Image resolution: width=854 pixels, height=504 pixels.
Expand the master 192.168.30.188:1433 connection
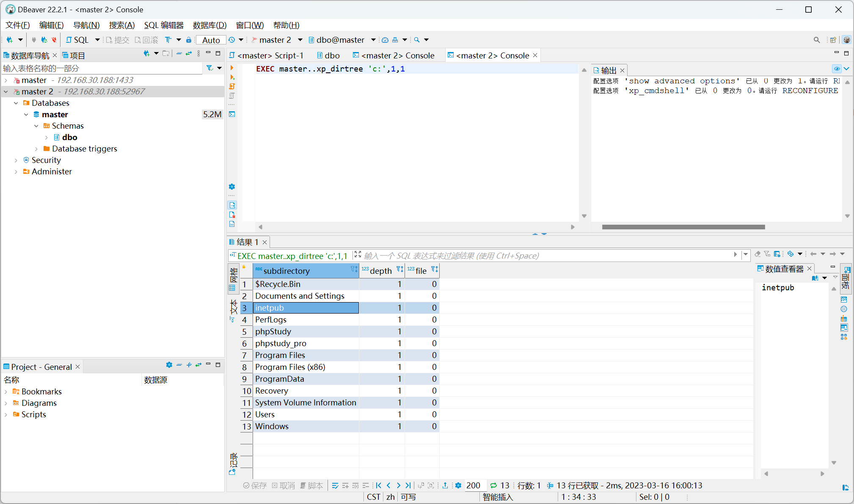[6, 80]
